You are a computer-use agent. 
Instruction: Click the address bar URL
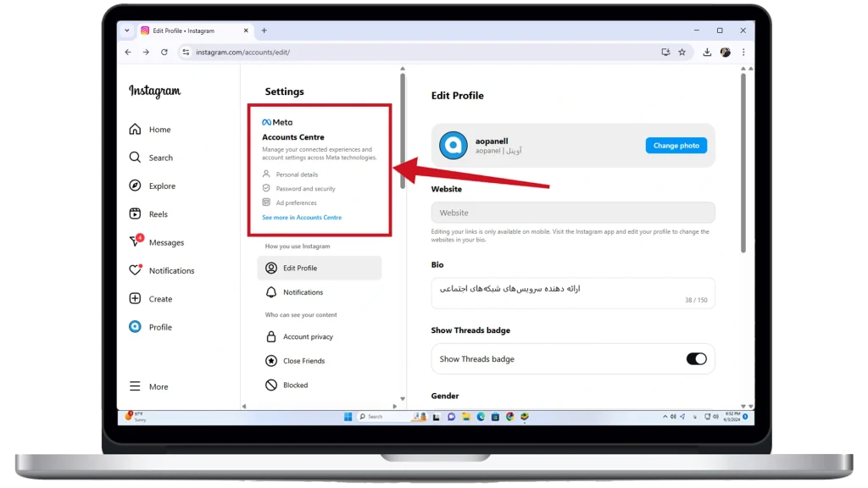[243, 52]
